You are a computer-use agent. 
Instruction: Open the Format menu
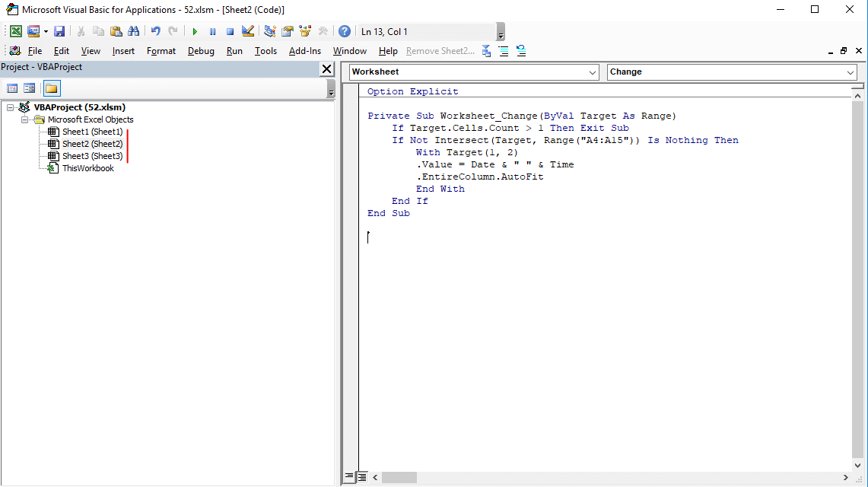(x=161, y=51)
